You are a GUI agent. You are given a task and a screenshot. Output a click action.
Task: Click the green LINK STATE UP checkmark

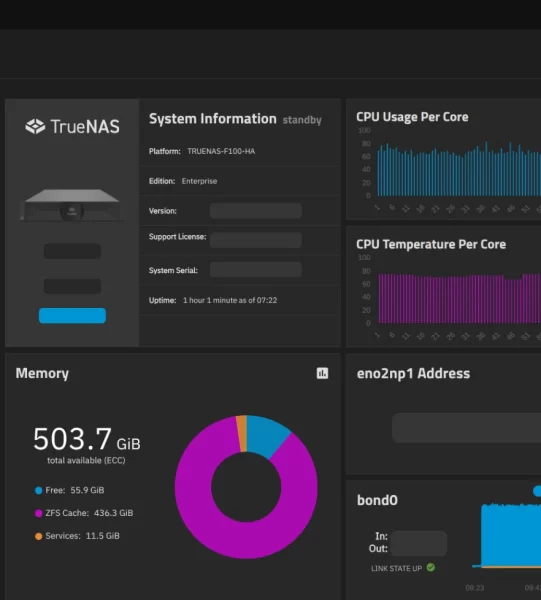[431, 567]
